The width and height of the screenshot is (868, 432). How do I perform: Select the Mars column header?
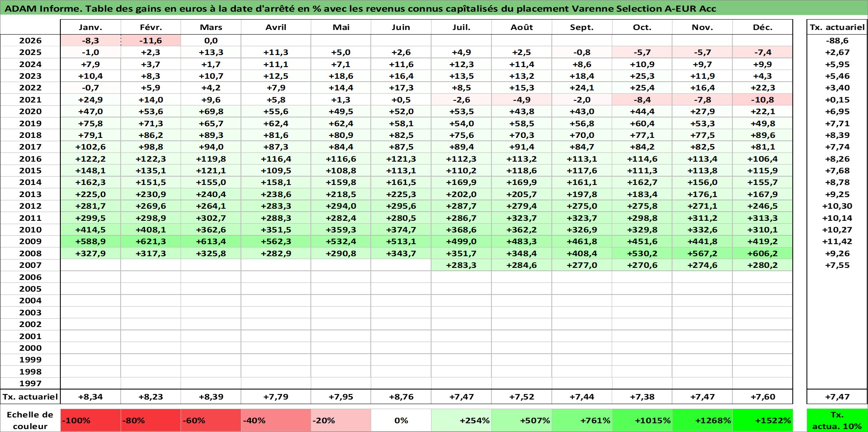[x=211, y=27]
